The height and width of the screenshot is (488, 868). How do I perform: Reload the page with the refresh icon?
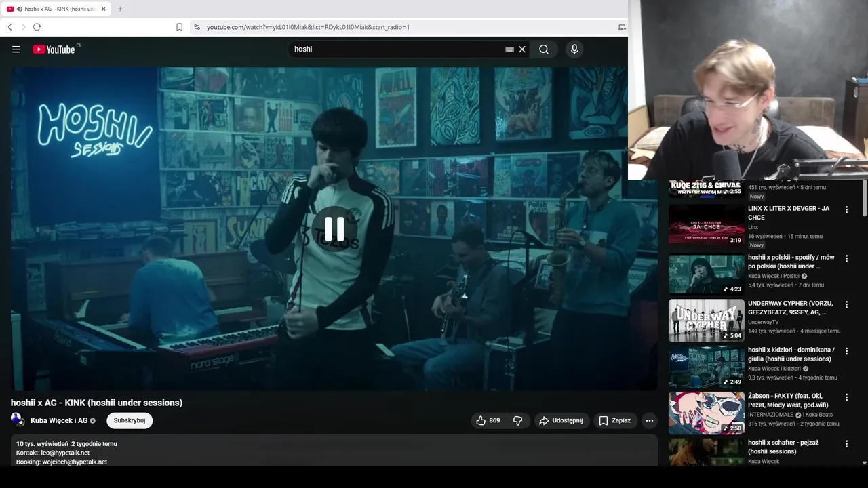pyautogui.click(x=37, y=27)
